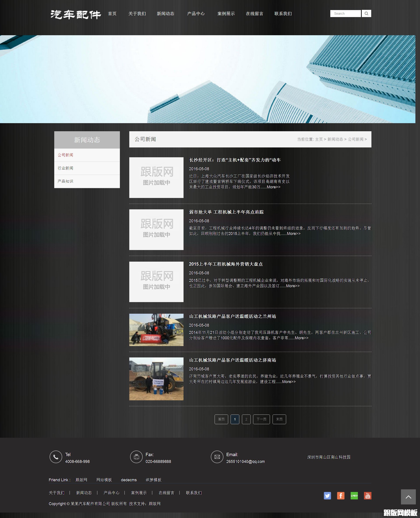Open the 济南站 road roller thumbnail
The height and width of the screenshot is (518, 420).
tap(156, 379)
